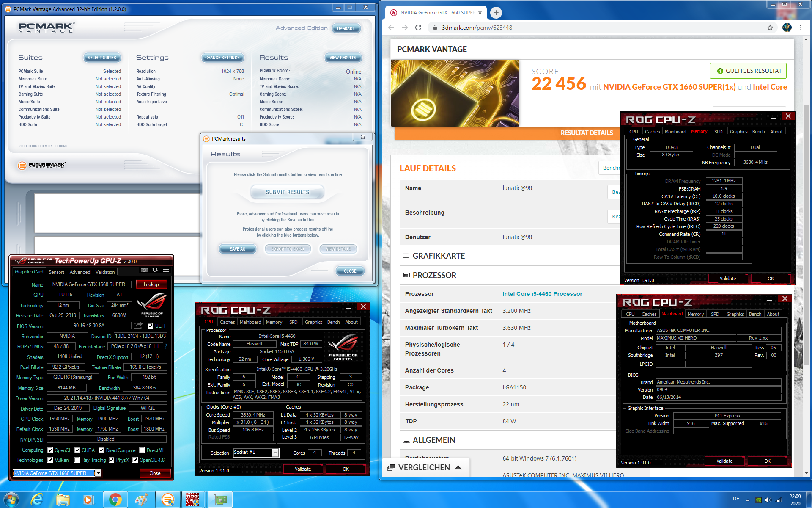Switch to Chrome via the taskbar icon
Screen dimensions: 812x508
[x=115, y=500]
